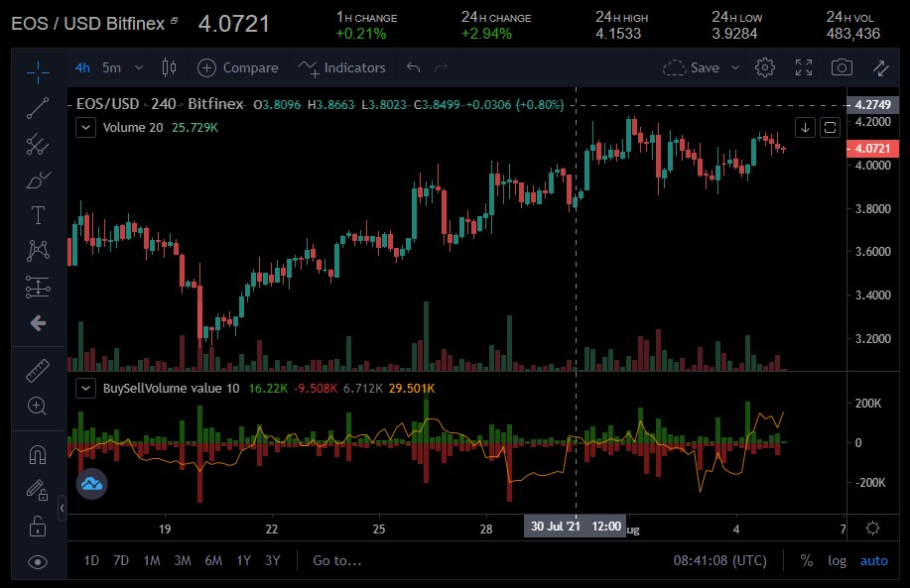
Task: Click the 1H change +0.21% value
Action: tap(361, 34)
